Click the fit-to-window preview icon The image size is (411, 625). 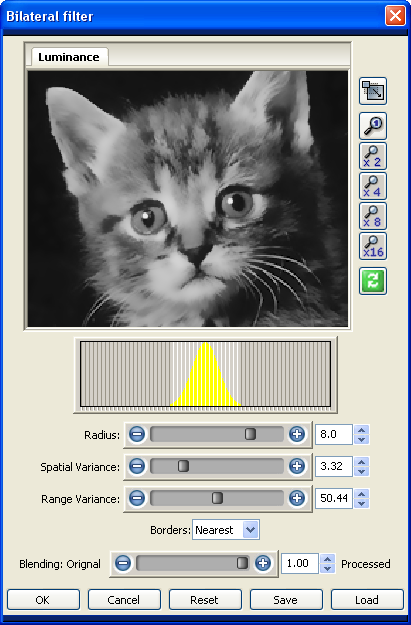[373, 91]
